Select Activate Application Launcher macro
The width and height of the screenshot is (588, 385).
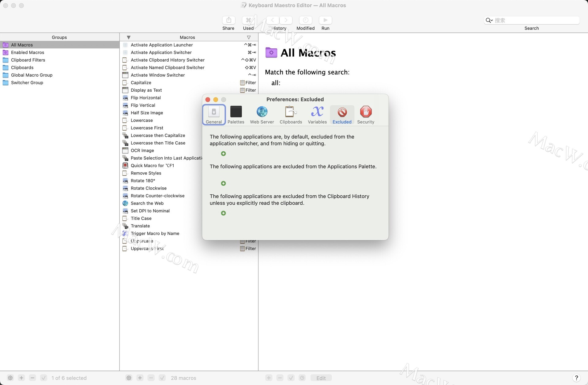[189, 45]
